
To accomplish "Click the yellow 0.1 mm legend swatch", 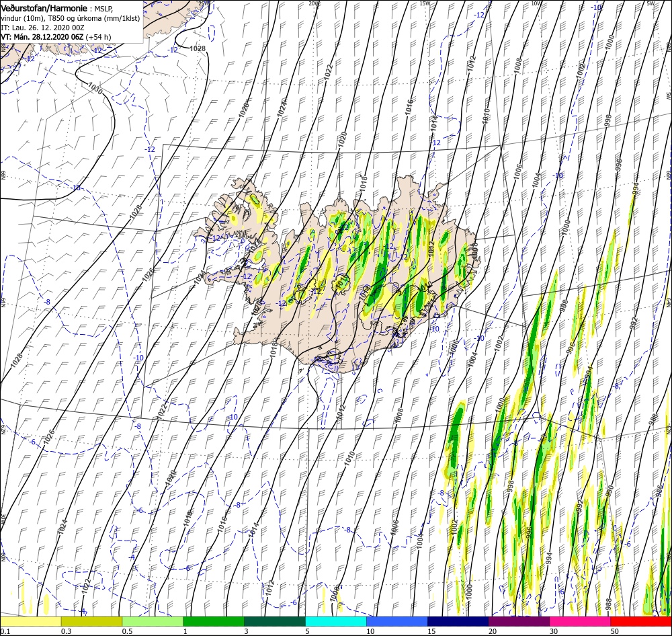I will pyautogui.click(x=31, y=621).
